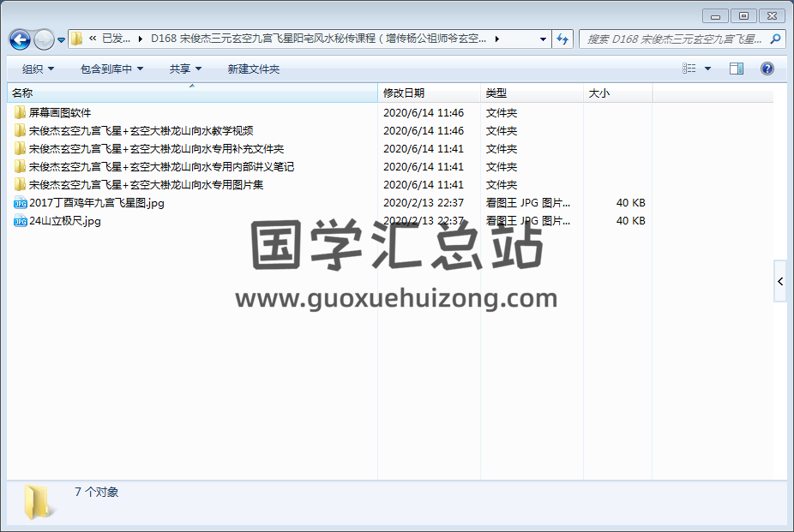Click the refresh button beside address bar

562,39
